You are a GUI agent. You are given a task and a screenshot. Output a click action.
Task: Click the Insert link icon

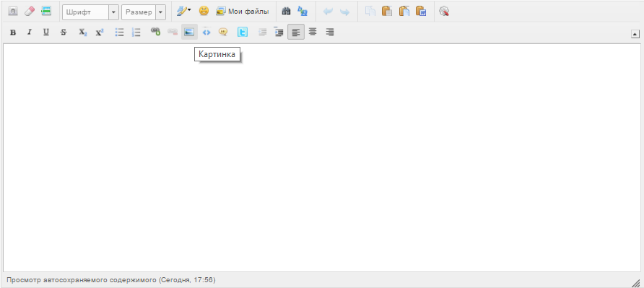(155, 32)
